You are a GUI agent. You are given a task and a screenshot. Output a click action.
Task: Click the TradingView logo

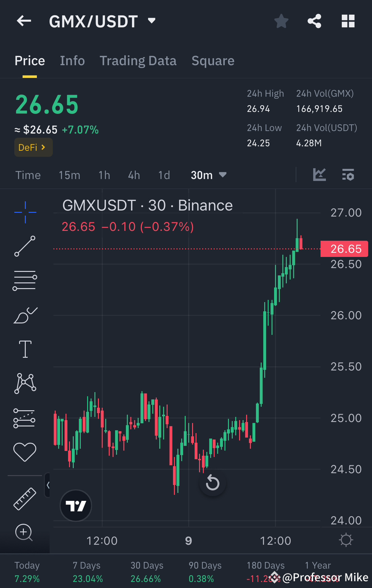[x=75, y=505]
